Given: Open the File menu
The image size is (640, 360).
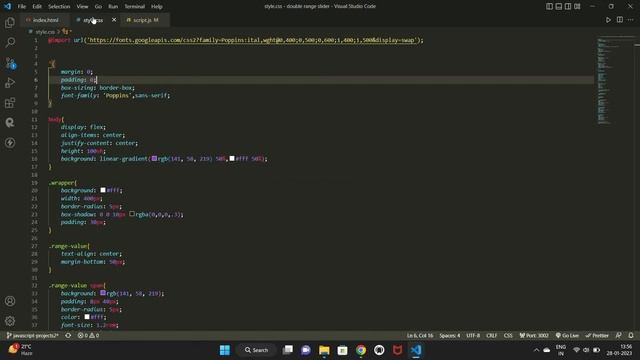Looking at the screenshot, I should pyautogui.click(x=22, y=7).
